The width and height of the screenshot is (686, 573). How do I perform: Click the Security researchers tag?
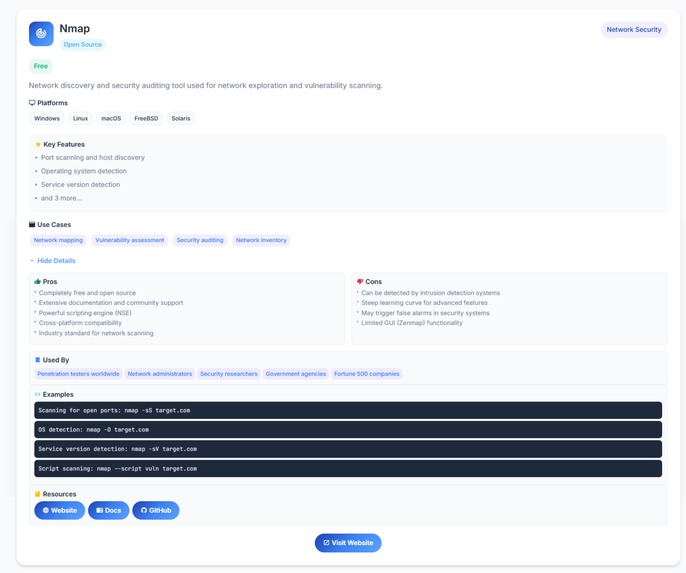click(x=229, y=374)
